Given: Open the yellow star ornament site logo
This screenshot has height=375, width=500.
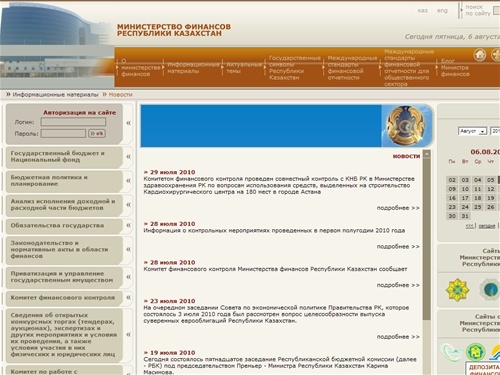Looking at the screenshot, I should (x=457, y=290).
